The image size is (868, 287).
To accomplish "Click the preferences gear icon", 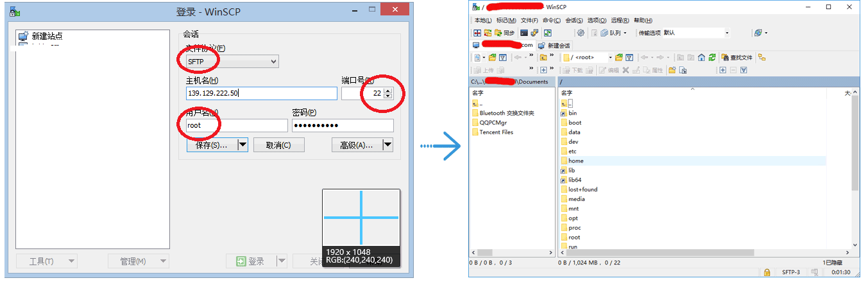I will click(x=581, y=33).
